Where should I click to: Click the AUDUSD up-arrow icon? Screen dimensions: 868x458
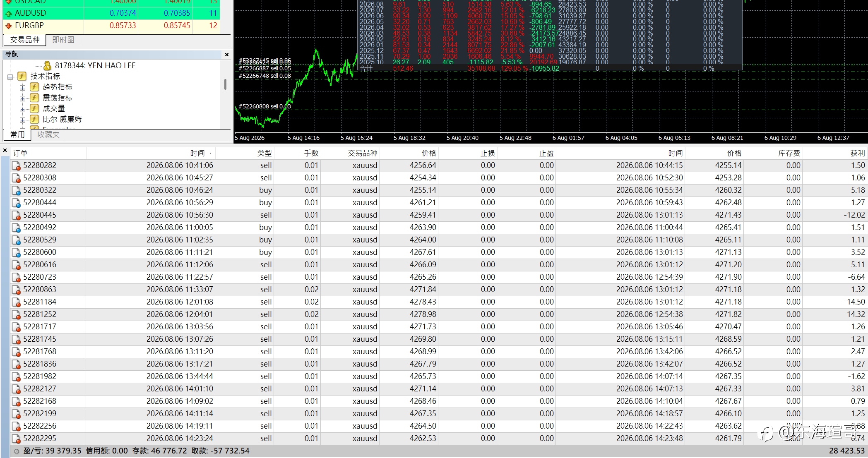pos(8,13)
